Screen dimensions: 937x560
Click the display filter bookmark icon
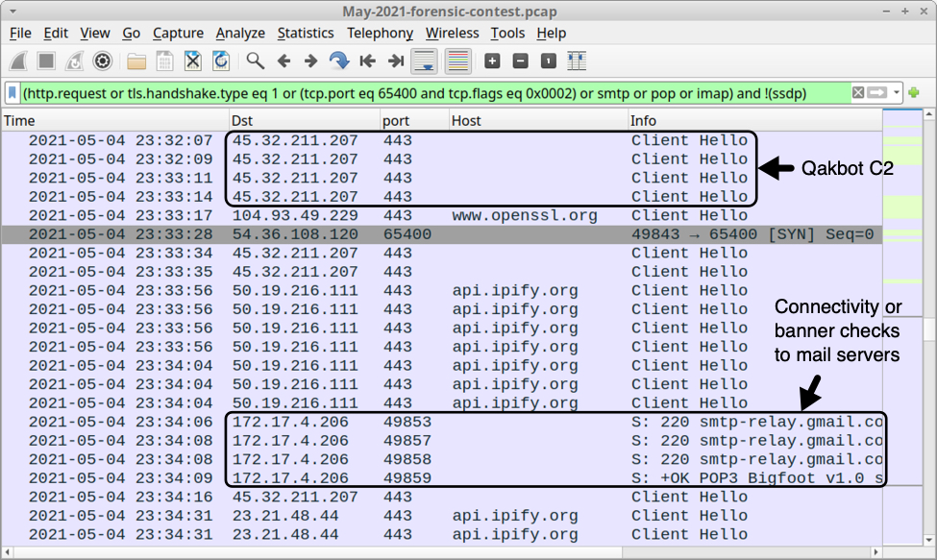(12, 93)
